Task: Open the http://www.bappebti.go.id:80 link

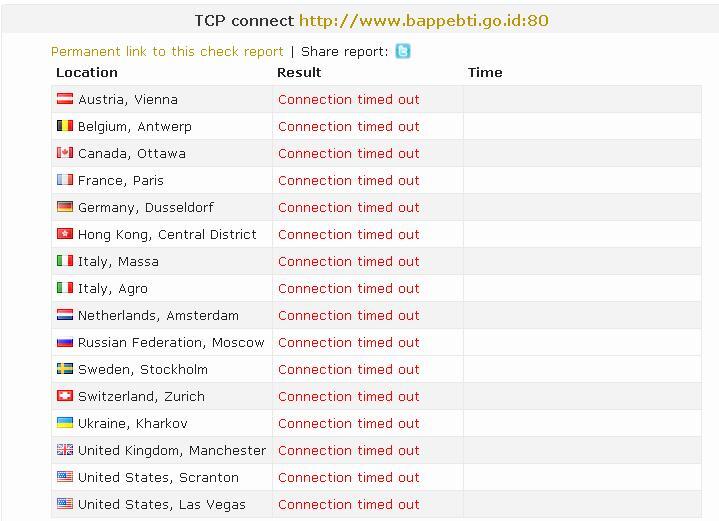Action: pyautogui.click(x=424, y=21)
